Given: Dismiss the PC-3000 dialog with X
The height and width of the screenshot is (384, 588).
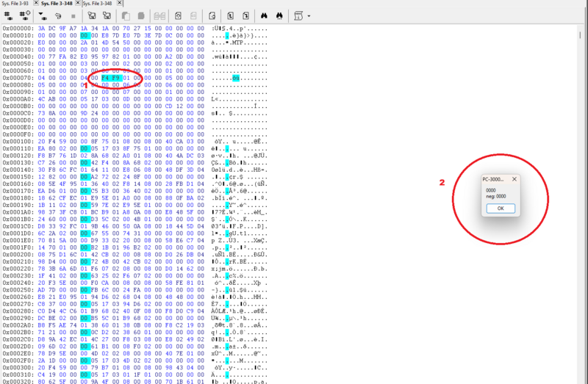Looking at the screenshot, I should [514, 178].
